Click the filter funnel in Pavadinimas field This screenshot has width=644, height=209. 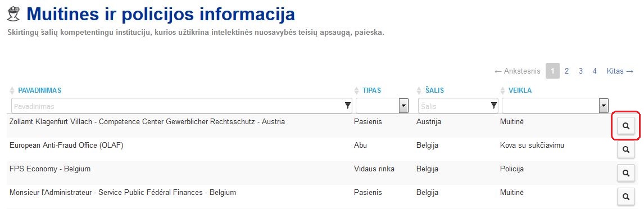coord(348,106)
